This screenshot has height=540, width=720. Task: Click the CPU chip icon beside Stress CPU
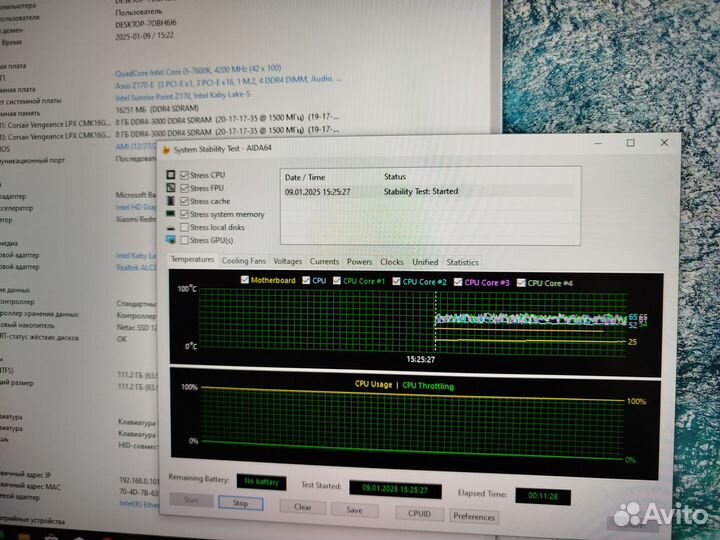point(170,175)
